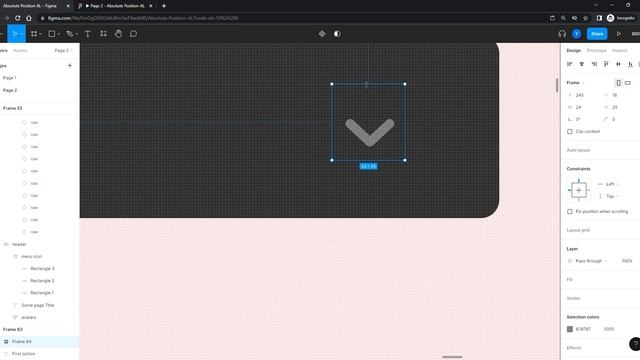640x360 pixels.
Task: Switch to the Design tab
Action: [x=573, y=51]
